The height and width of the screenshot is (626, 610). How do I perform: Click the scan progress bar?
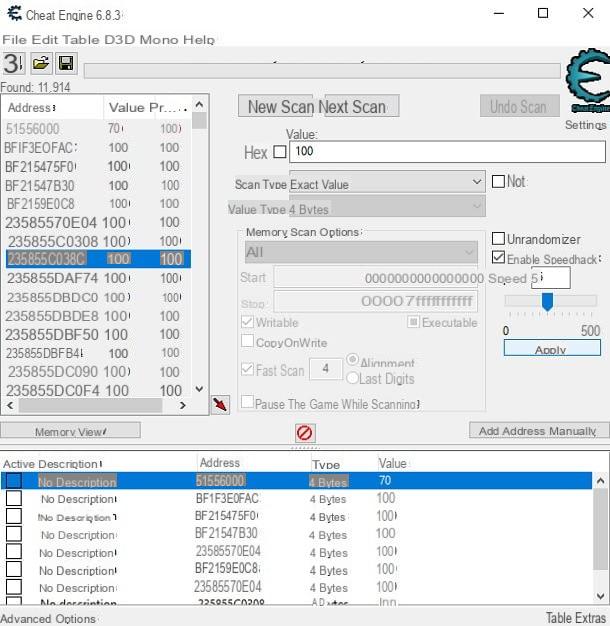tap(322, 71)
